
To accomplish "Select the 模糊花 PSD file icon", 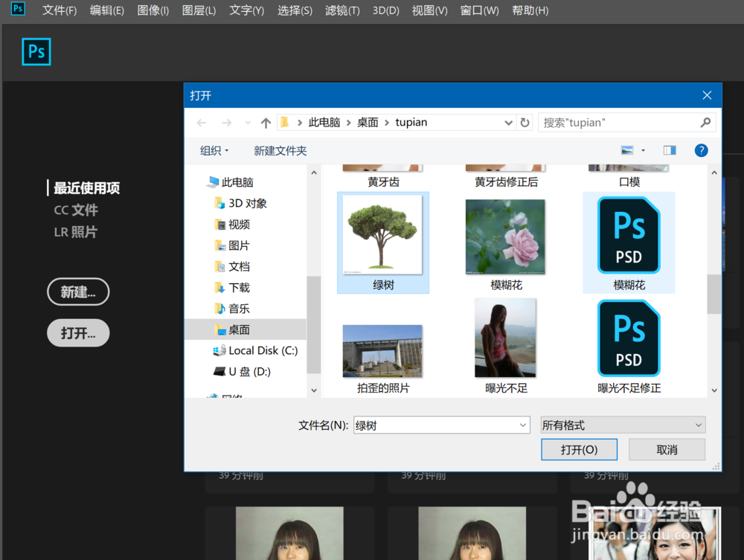I will coord(629,235).
